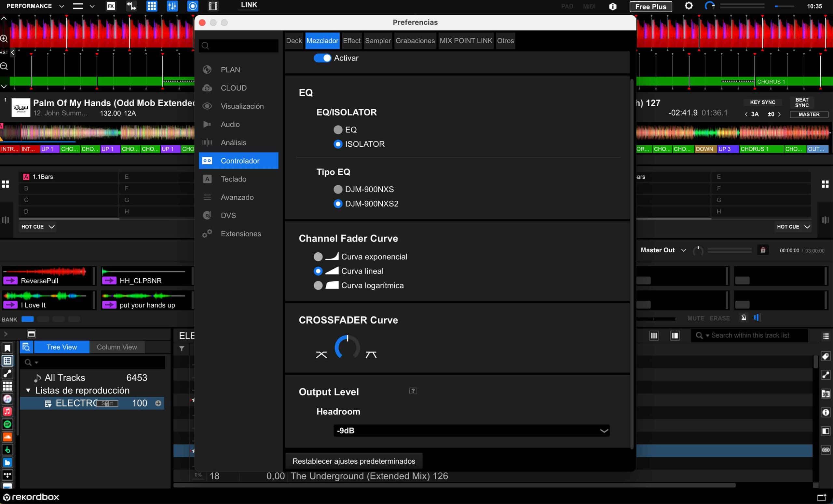Toggle KEY SYNC on the right deck

pos(762,102)
